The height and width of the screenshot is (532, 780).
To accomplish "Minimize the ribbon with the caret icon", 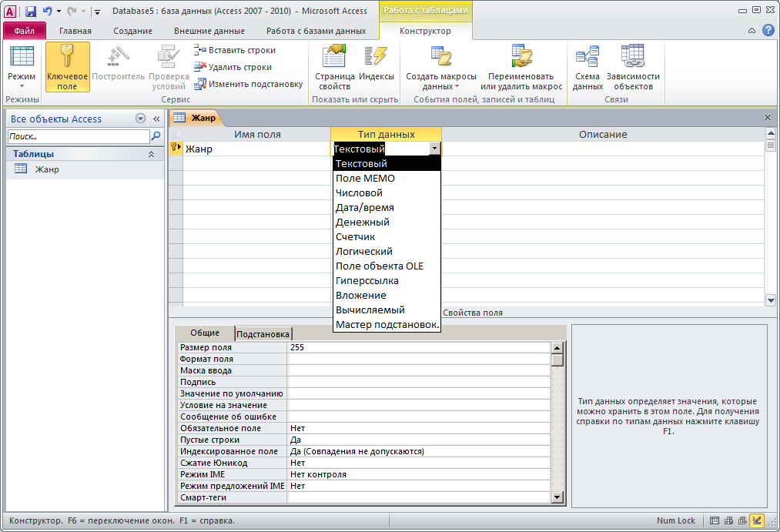I will tap(752, 31).
